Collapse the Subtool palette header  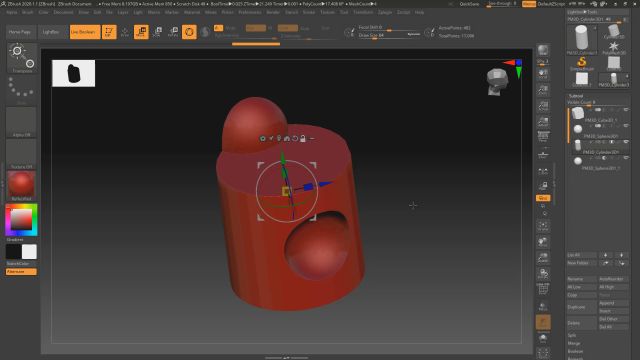576,96
